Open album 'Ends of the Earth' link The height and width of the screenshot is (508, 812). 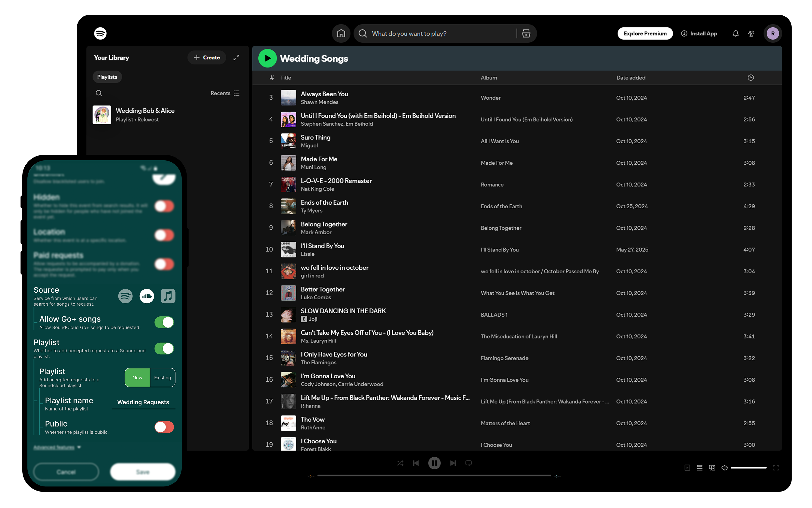pos(501,206)
